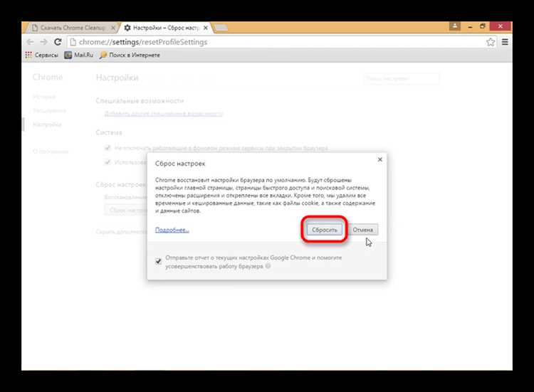
Task: Click the user profile icon in titlebar
Action: coord(455,26)
